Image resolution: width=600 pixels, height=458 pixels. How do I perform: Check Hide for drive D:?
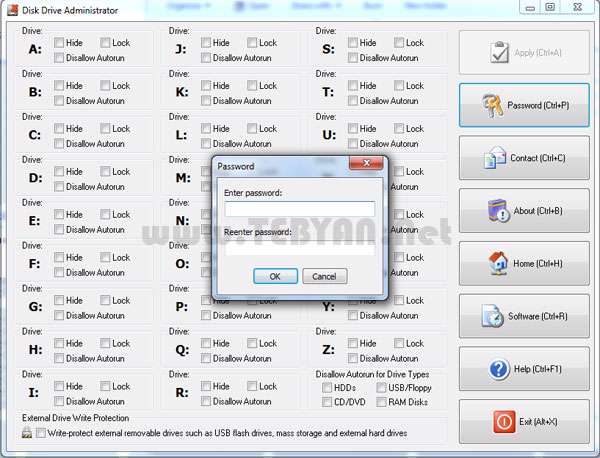click(59, 171)
